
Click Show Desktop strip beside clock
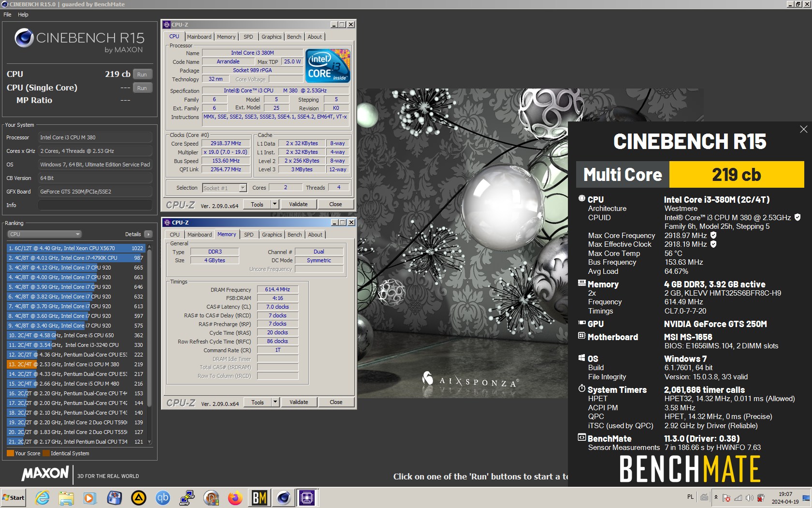806,498
